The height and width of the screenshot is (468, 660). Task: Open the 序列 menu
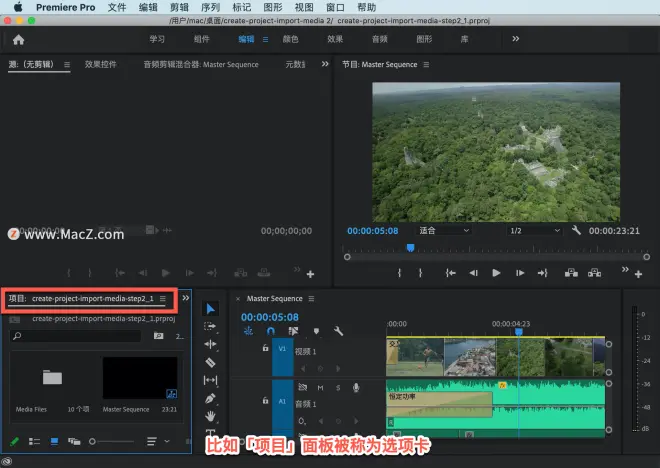pos(210,7)
